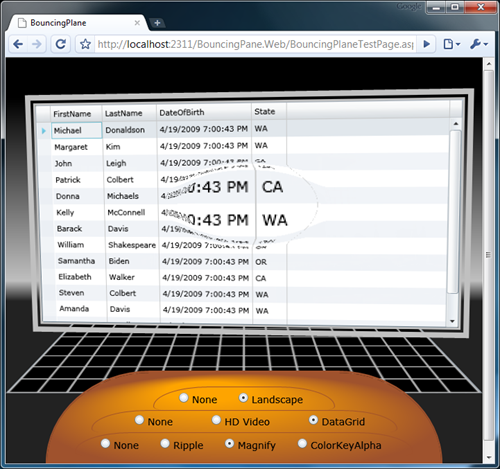
Task: Select the Shakespeare last name cell
Action: [132, 245]
